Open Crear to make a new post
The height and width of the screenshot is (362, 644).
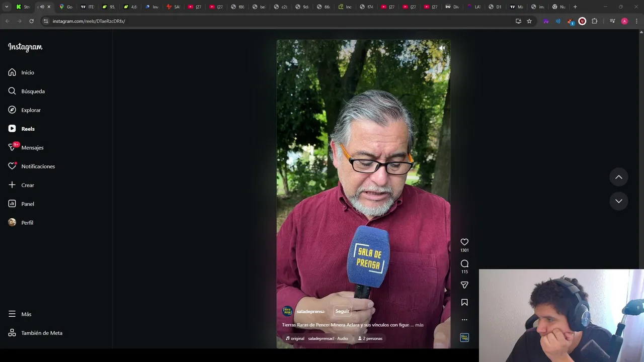tap(21, 185)
